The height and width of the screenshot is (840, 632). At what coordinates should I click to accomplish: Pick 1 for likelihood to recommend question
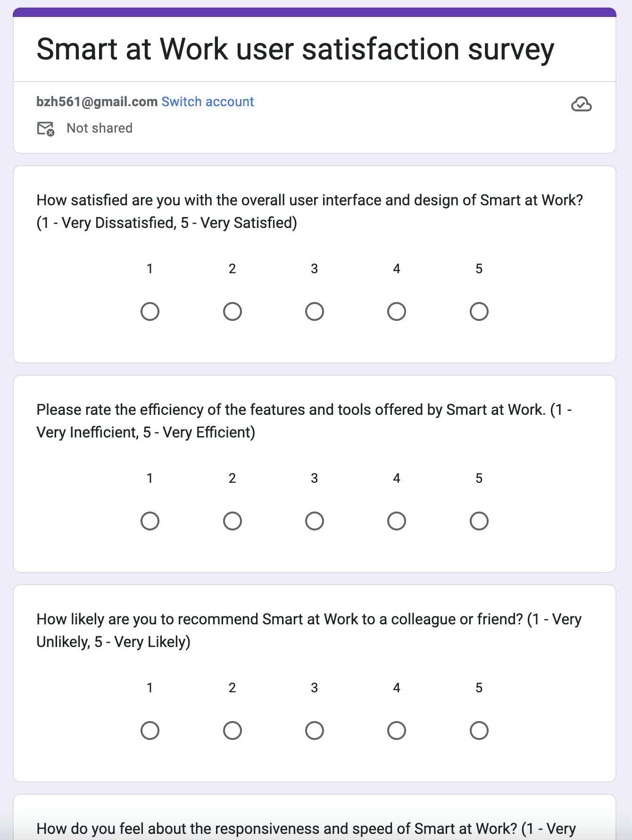click(x=150, y=731)
